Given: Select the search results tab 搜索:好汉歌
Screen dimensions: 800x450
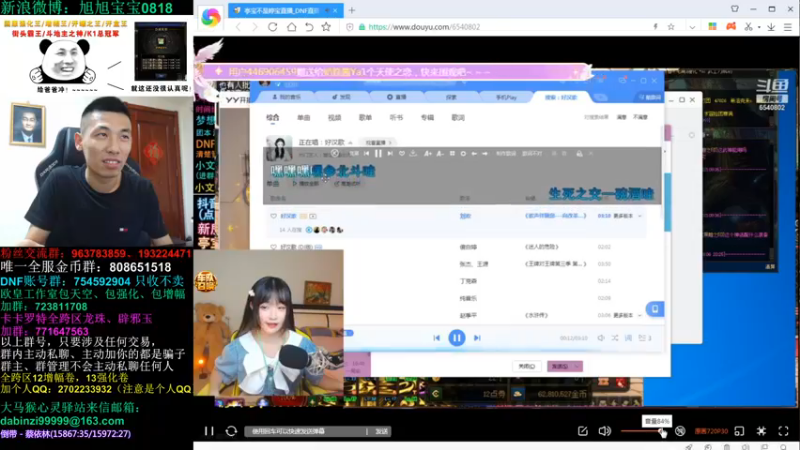Looking at the screenshot, I should (561, 97).
